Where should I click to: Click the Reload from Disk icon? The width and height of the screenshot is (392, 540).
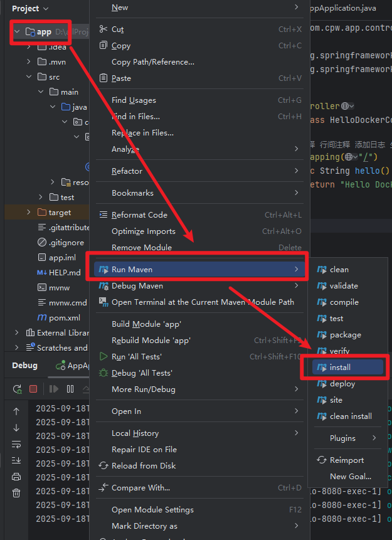(103, 465)
